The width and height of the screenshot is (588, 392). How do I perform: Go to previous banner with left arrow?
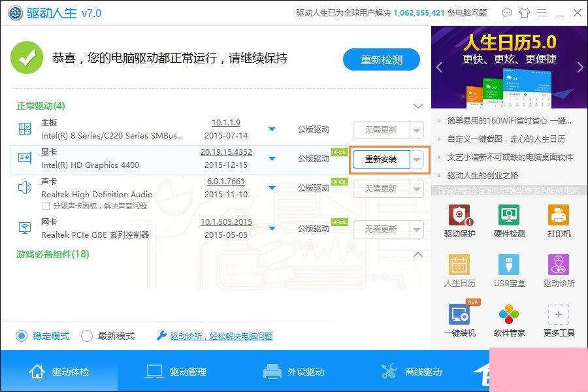pyautogui.click(x=440, y=67)
